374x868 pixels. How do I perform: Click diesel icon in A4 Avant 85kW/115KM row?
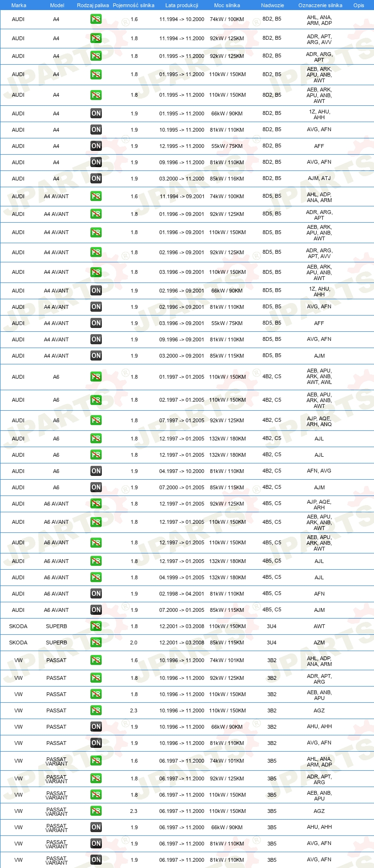96,356
